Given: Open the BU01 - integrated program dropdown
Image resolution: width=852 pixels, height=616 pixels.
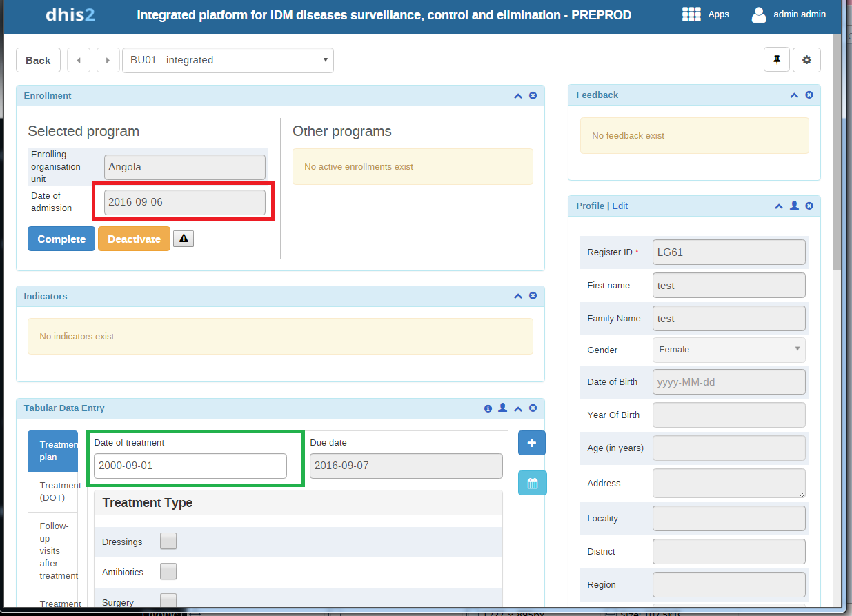Looking at the screenshot, I should tap(228, 60).
